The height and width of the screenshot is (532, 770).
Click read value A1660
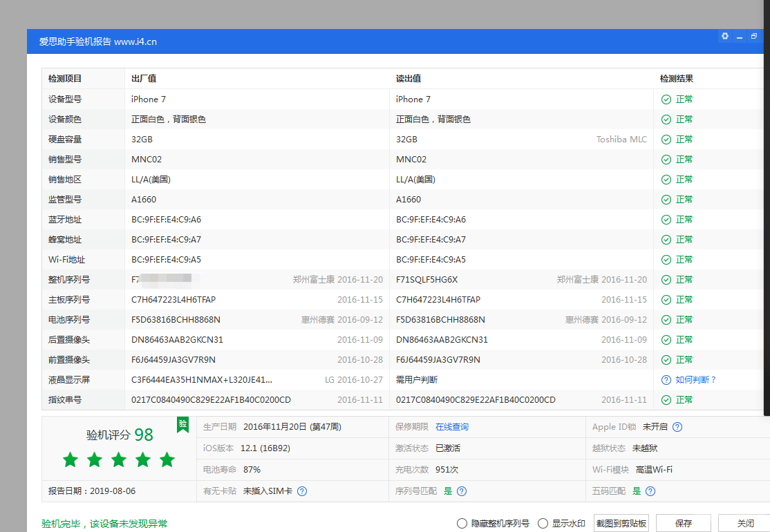(x=409, y=200)
